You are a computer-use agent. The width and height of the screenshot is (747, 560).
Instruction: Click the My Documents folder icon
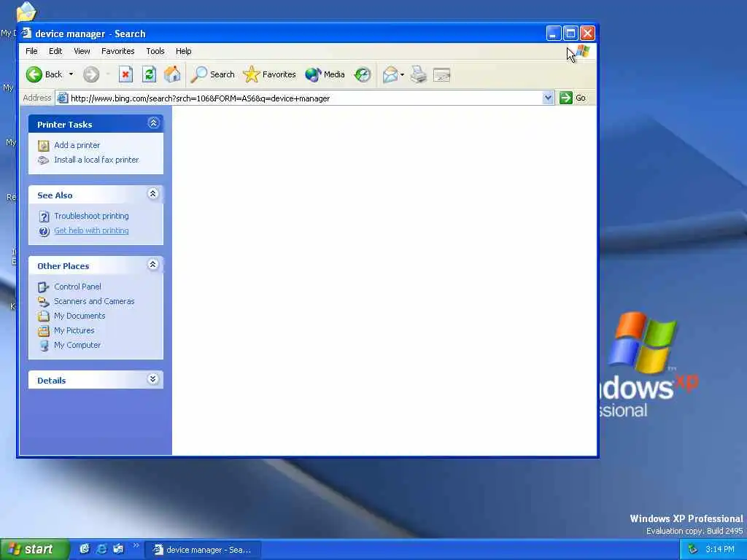[43, 316]
